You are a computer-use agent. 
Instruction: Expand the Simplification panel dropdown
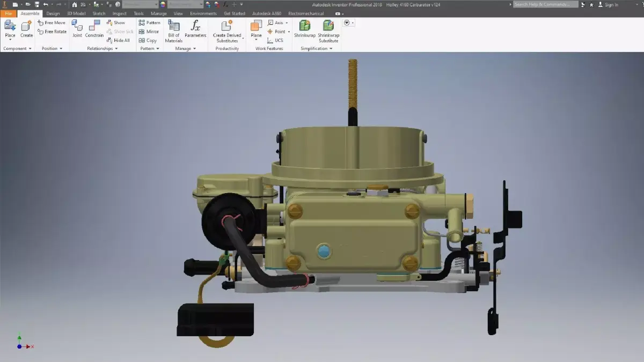[x=331, y=49]
